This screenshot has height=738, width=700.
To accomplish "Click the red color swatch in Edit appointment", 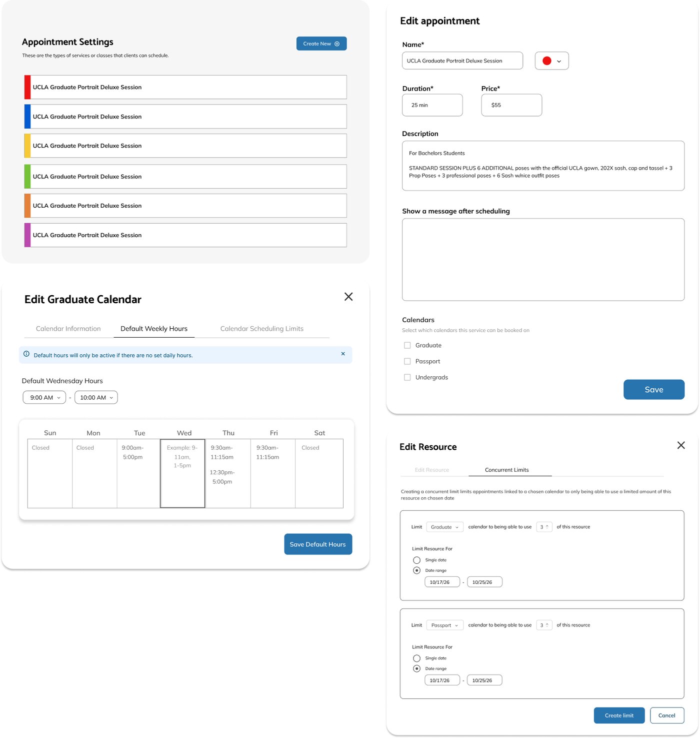I will 547,61.
